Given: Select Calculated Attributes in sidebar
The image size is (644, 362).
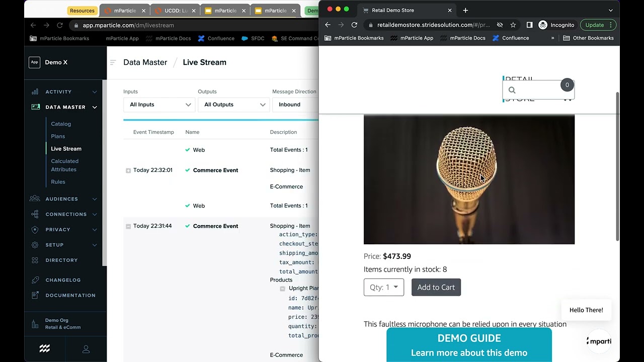Looking at the screenshot, I should click(x=64, y=165).
